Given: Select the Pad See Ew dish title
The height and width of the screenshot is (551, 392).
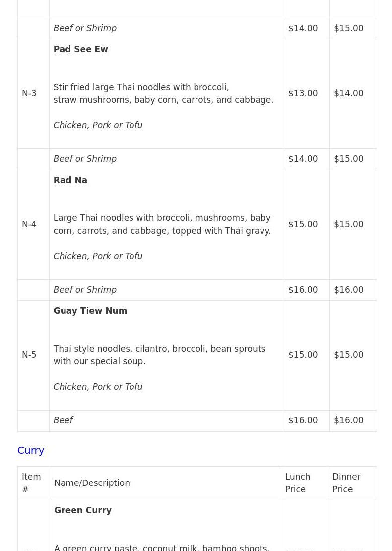Looking at the screenshot, I should 80,49.
